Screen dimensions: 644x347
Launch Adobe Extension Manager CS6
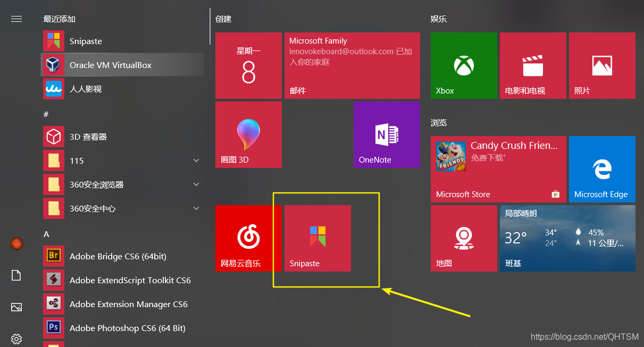(122, 304)
